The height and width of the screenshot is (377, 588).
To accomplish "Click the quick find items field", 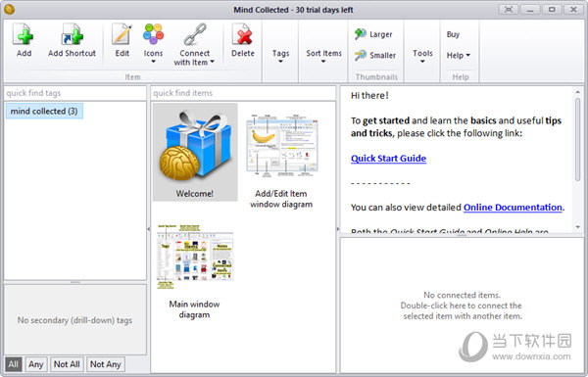I will point(243,93).
